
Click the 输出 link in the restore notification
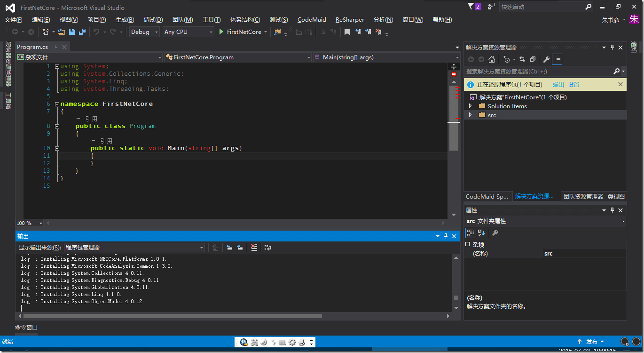[558, 85]
